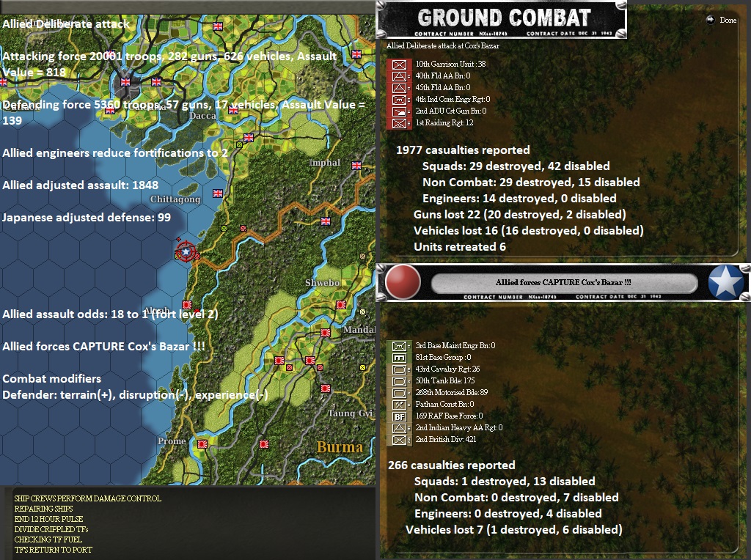
Task: Select the 81st Base Group icon
Action: click(400, 358)
